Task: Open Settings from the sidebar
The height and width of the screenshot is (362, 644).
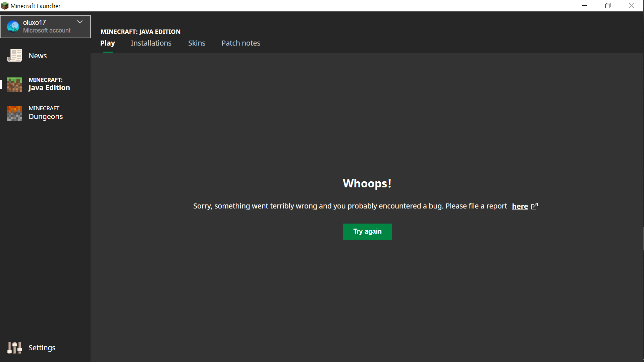Action: tap(42, 348)
